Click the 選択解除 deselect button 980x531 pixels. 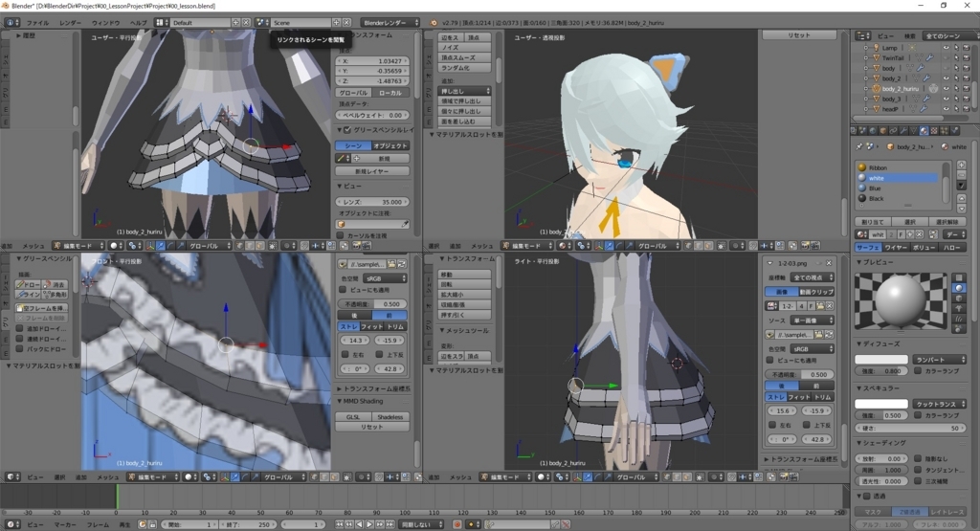click(x=947, y=222)
